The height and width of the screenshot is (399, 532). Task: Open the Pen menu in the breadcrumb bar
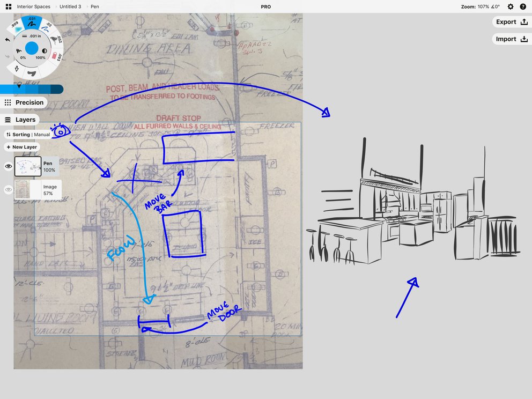95,6
